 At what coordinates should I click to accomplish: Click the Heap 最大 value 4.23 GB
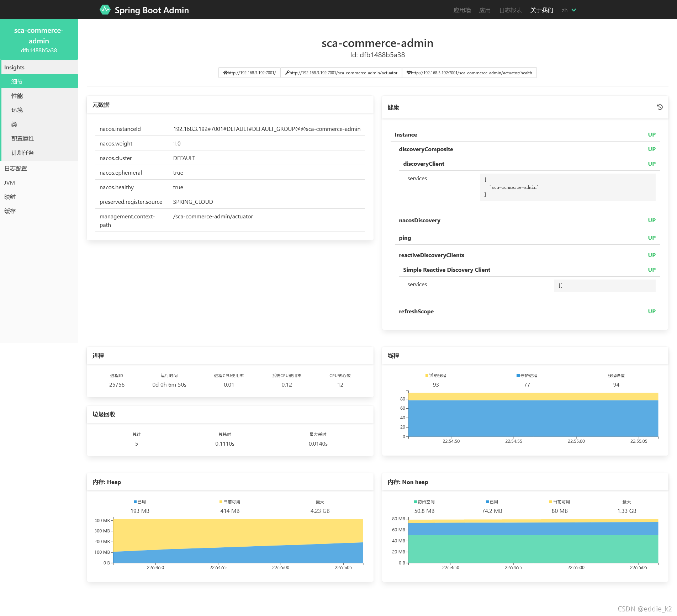tap(320, 511)
